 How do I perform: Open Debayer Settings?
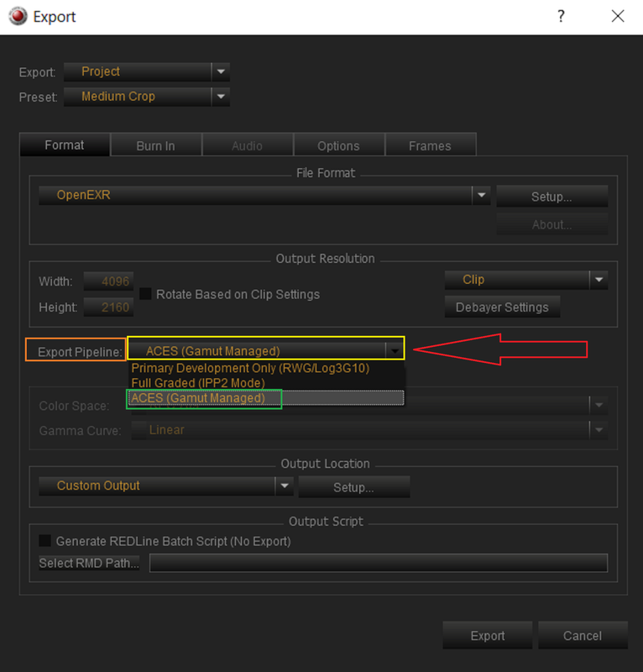click(x=502, y=307)
